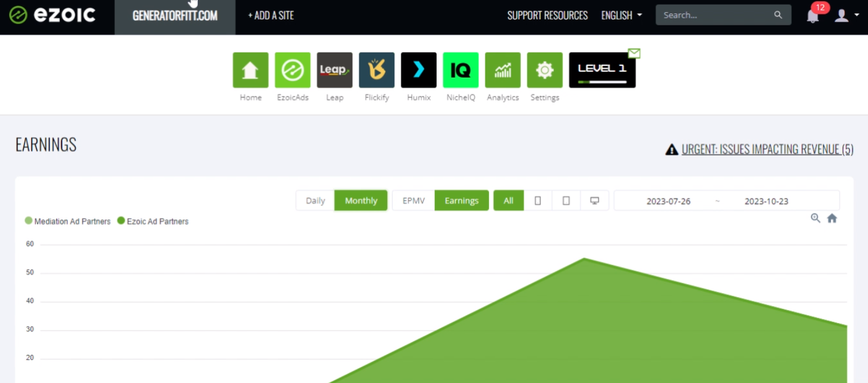
Task: Open the EzoicAds icon
Action: point(292,70)
